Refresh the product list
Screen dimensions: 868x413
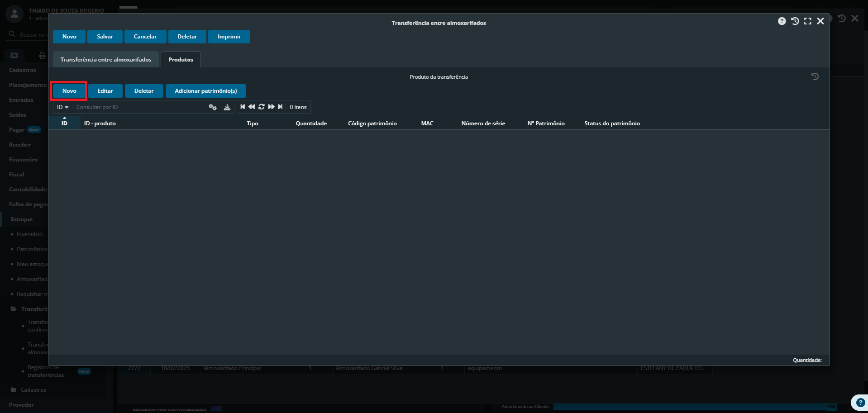[262, 107]
